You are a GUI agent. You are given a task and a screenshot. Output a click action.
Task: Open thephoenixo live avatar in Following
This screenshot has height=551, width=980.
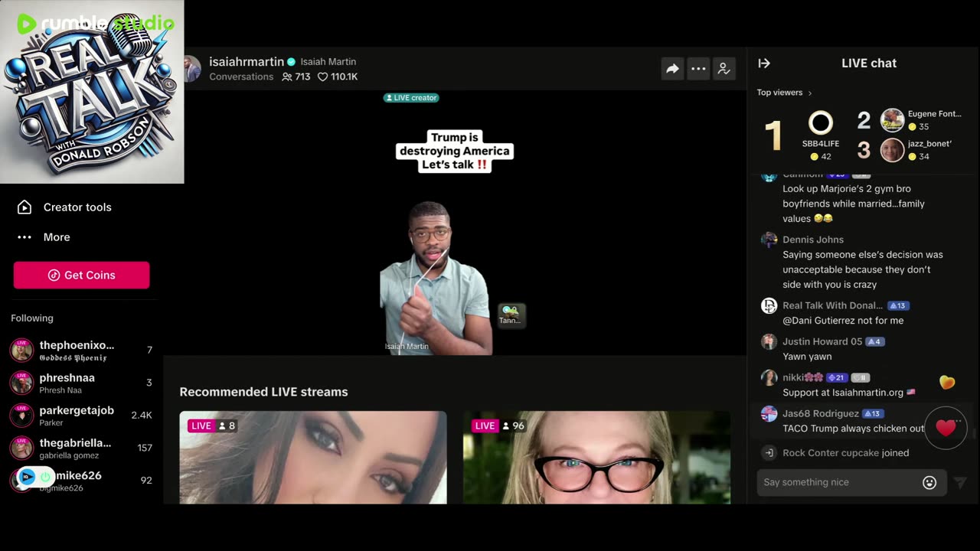click(21, 350)
